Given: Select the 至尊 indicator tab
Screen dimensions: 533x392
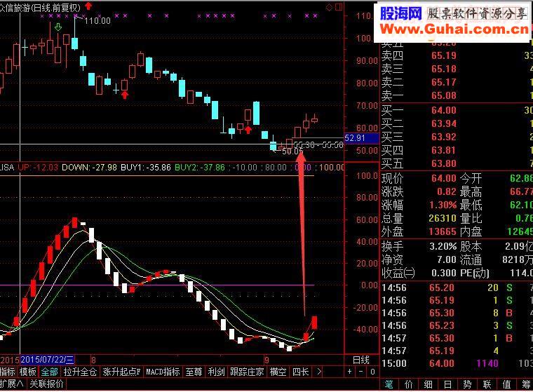Looking at the screenshot, I should coord(194,372).
